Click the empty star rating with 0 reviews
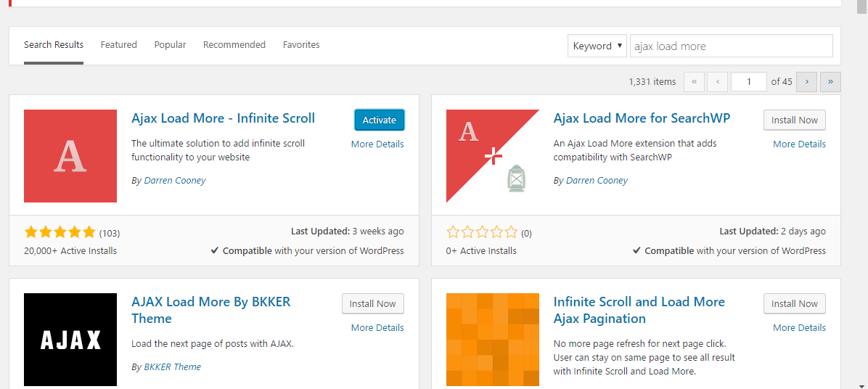 (482, 232)
